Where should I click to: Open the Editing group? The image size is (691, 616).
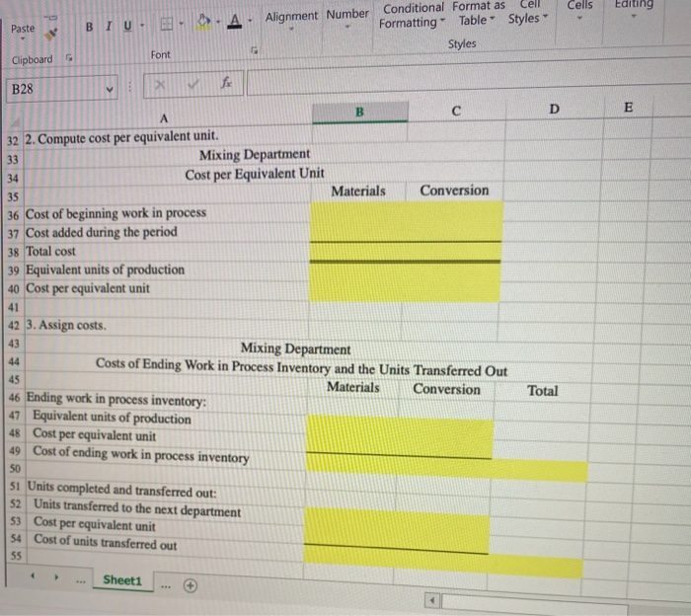[x=634, y=9]
